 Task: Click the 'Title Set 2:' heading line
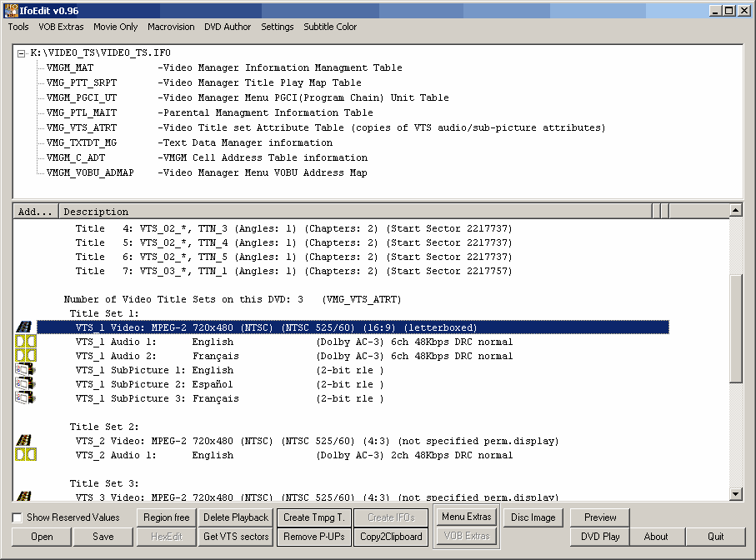tap(104, 427)
